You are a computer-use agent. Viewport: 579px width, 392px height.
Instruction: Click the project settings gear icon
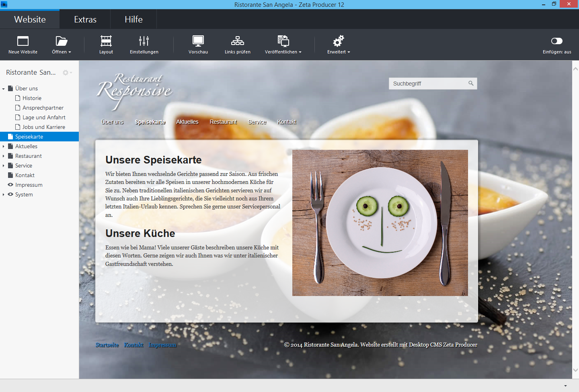coord(66,73)
